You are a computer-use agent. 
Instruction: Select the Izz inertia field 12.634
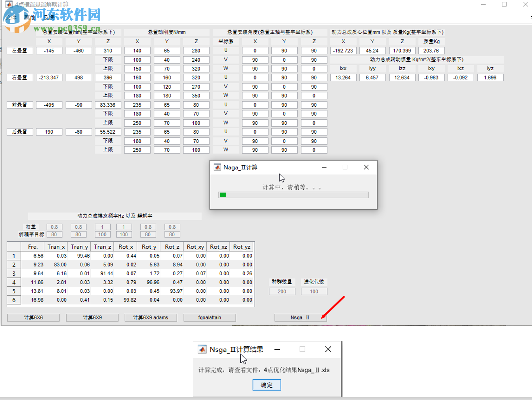point(402,77)
